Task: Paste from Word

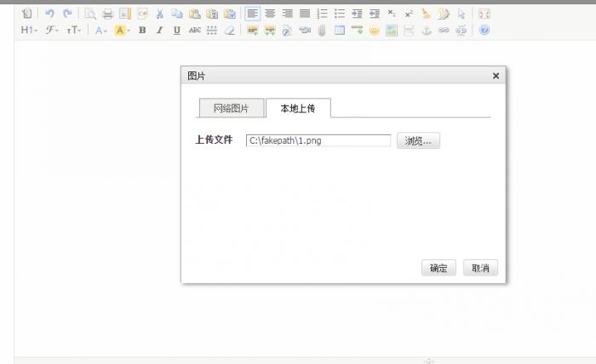Action: pos(230,14)
